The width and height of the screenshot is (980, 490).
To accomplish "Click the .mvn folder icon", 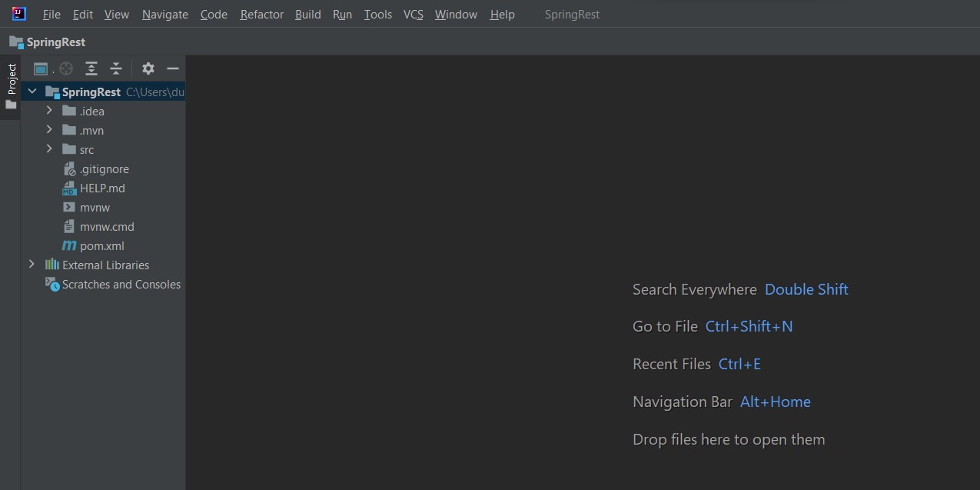I will click(69, 130).
